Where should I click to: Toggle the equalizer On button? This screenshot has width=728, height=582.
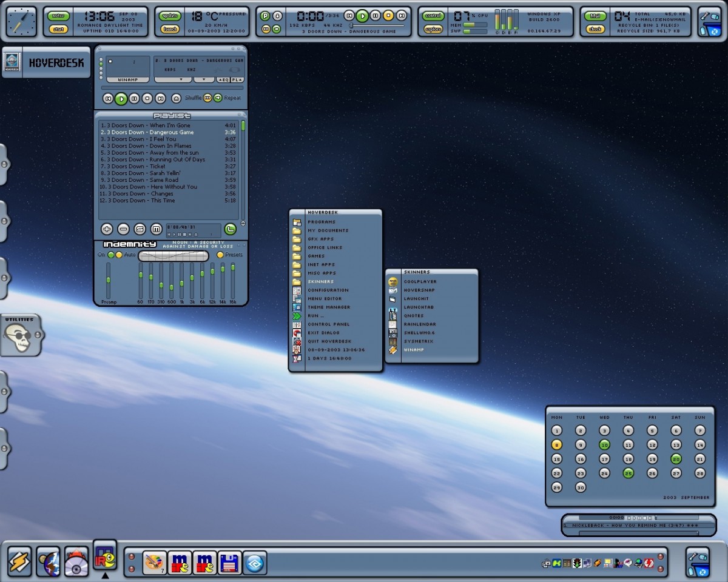click(x=111, y=255)
